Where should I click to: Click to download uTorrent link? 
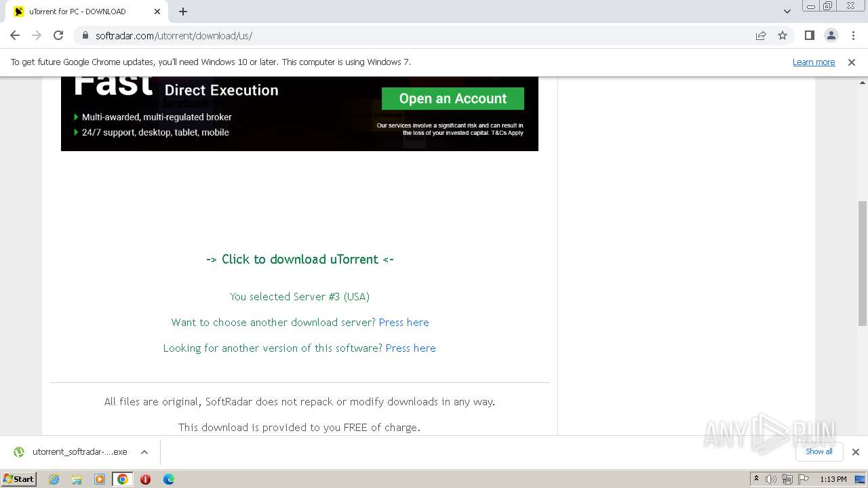pos(300,259)
